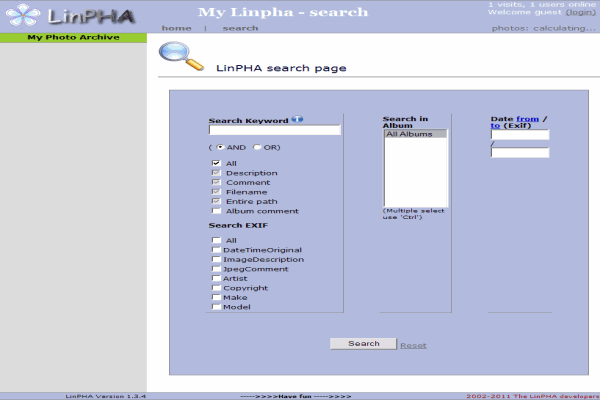Check the Copyright checkbox
This screenshot has width=600, height=400.
pos(216,288)
